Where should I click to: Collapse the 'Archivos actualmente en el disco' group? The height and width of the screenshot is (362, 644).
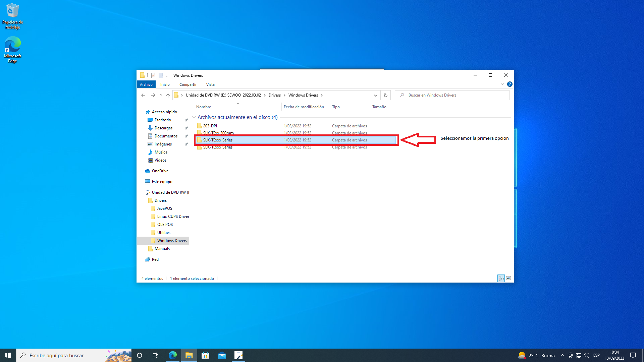(194, 117)
